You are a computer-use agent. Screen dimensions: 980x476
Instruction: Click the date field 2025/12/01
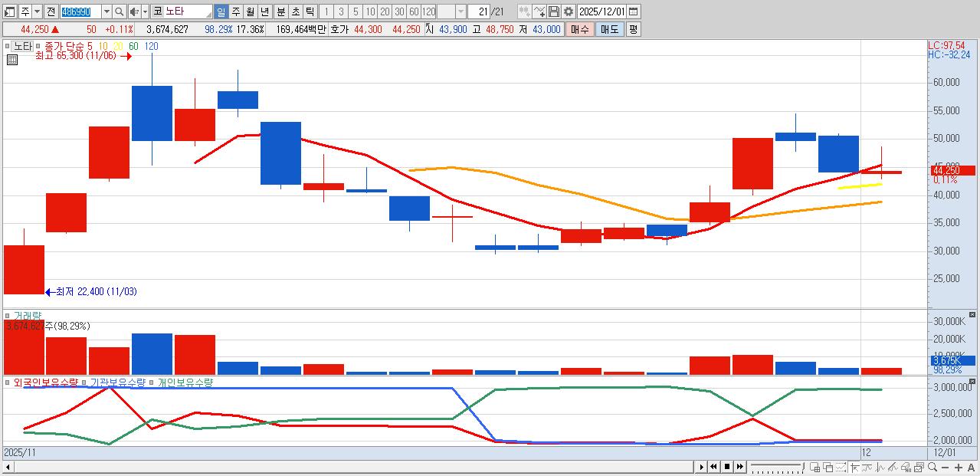click(x=602, y=11)
